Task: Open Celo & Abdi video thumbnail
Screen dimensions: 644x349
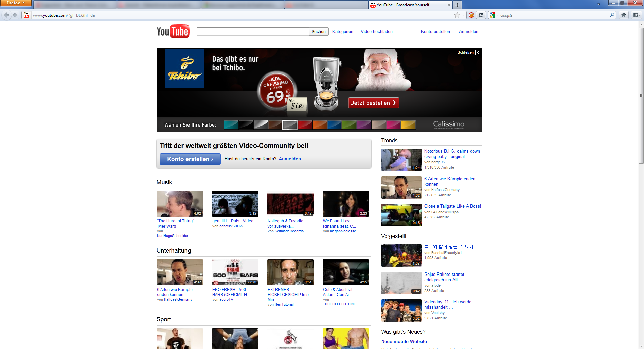Action: click(x=345, y=272)
